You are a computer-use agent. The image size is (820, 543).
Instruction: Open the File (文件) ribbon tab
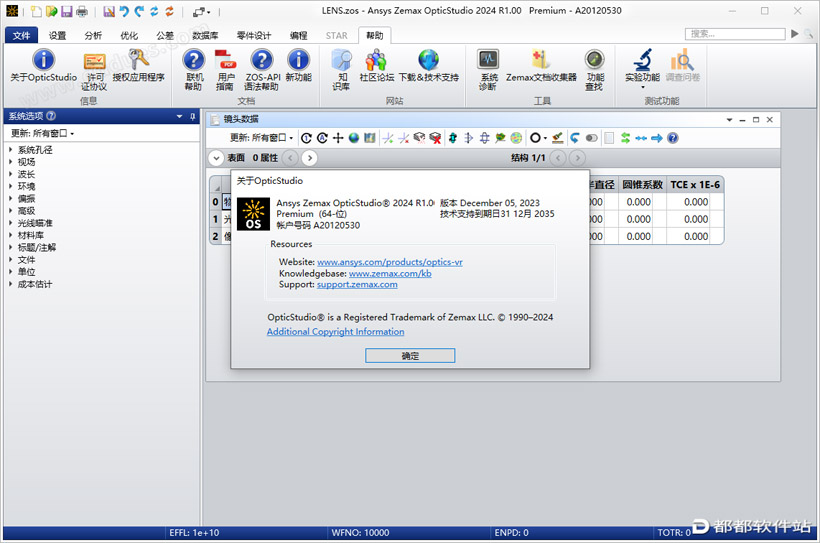click(21, 35)
